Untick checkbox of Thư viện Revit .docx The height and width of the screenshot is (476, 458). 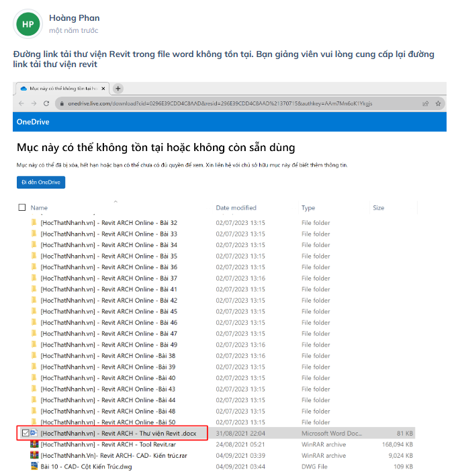26,433
